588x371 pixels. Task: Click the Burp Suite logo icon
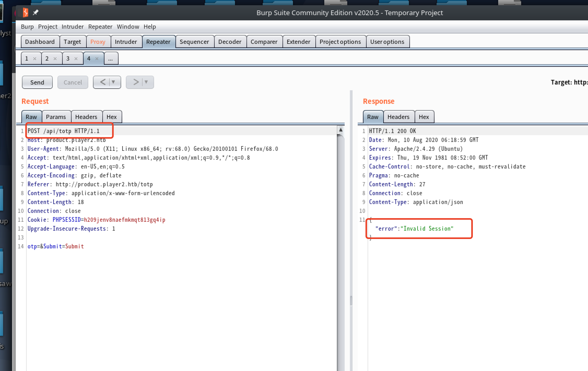pyautogui.click(x=26, y=12)
